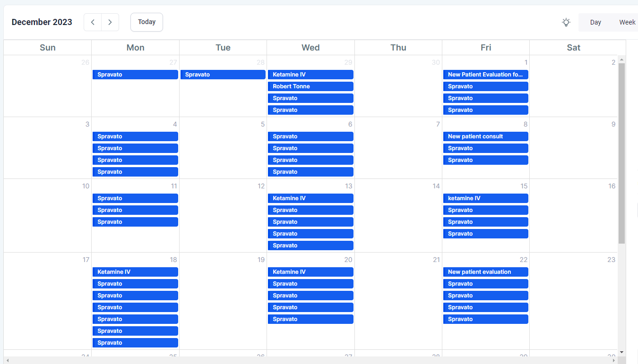This screenshot has width=638, height=364.
Task: Toggle the lightbulb theme icon
Action: [x=566, y=22]
